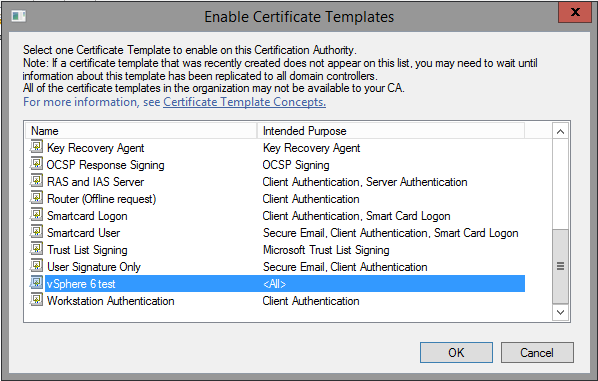Image resolution: width=598 pixels, height=381 pixels.
Task: Click the Microsoft Trust List Signing purpose
Action: coord(326,250)
